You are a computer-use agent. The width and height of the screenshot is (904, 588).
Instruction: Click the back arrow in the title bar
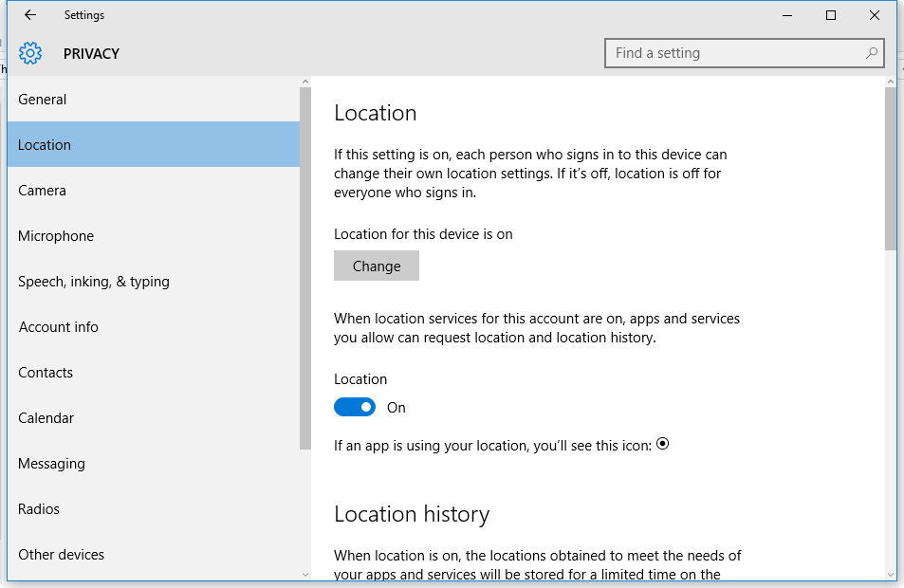pos(30,15)
